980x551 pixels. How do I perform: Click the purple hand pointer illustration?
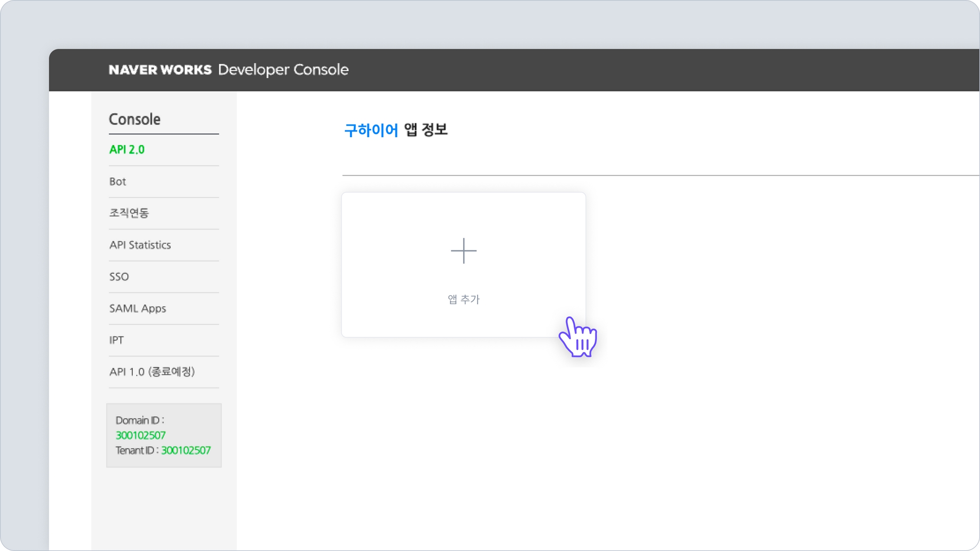pos(578,337)
